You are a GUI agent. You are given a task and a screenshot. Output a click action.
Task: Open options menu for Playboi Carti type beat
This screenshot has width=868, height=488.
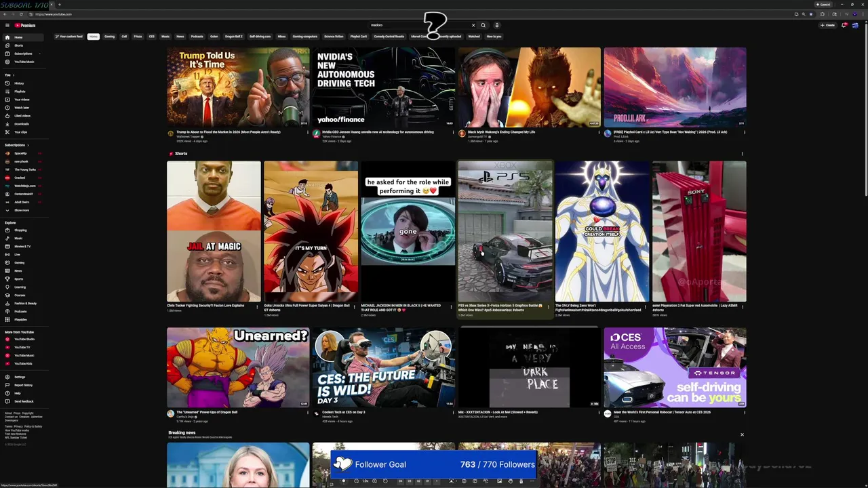[744, 133]
